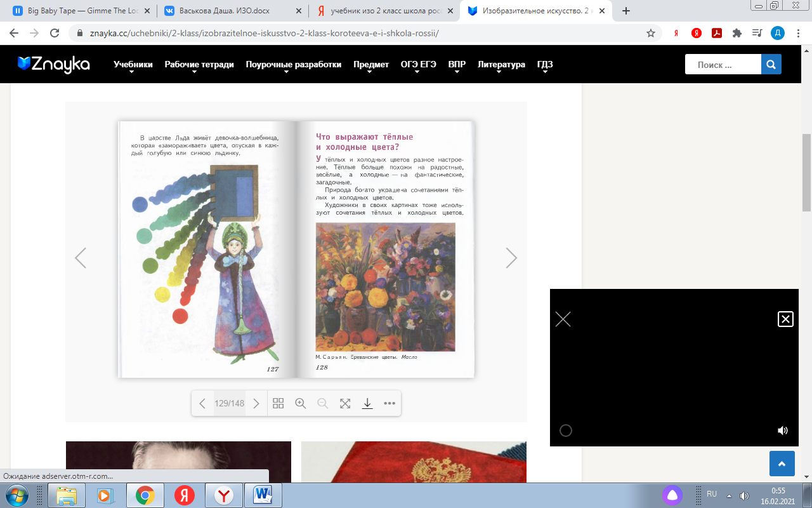Launch Yandex Browser (yellow Y) from taskbar
Image resolution: width=812 pixels, height=508 pixels.
coord(223,495)
